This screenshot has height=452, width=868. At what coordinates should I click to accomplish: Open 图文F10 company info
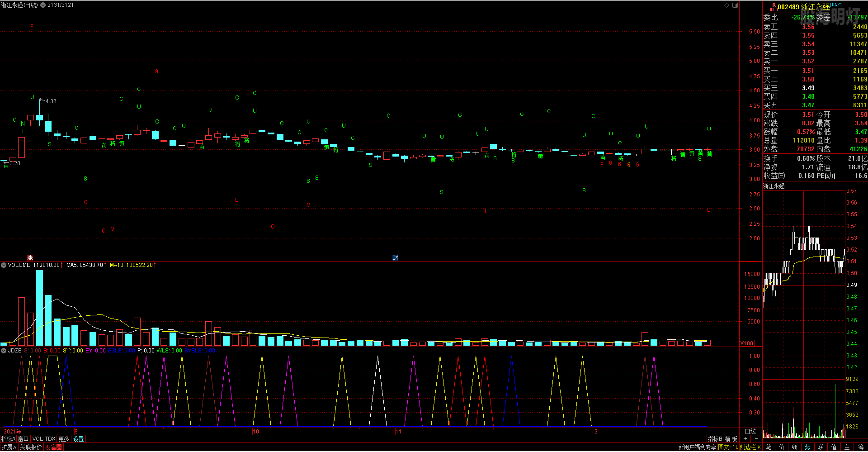click(728, 447)
